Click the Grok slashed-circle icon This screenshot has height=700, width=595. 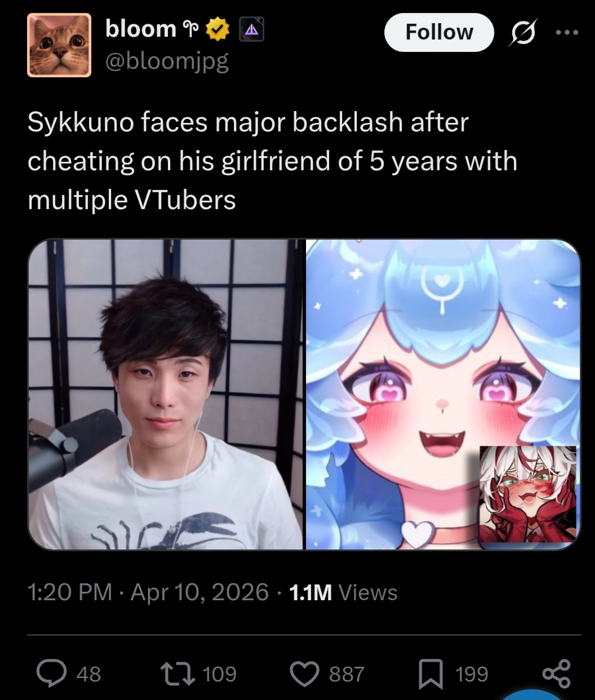point(523,33)
